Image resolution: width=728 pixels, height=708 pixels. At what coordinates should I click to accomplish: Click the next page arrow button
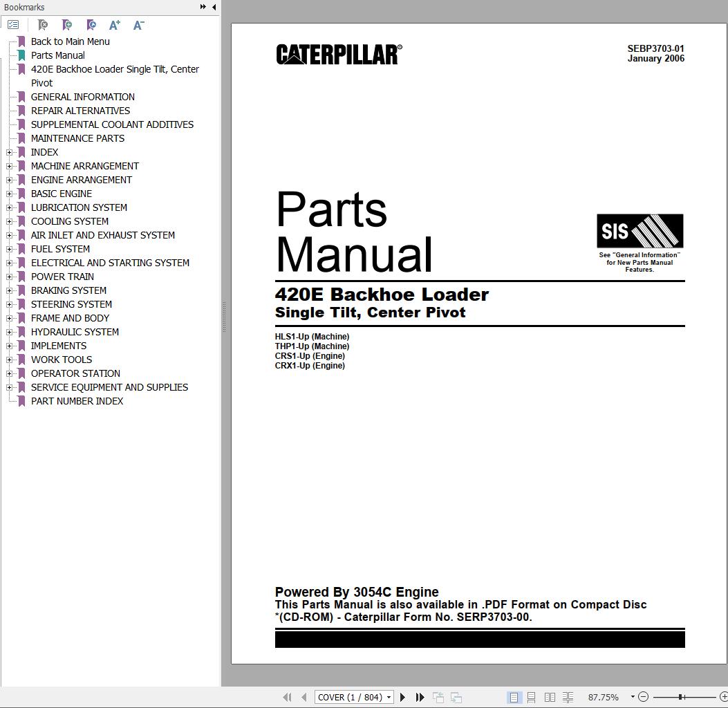402,697
